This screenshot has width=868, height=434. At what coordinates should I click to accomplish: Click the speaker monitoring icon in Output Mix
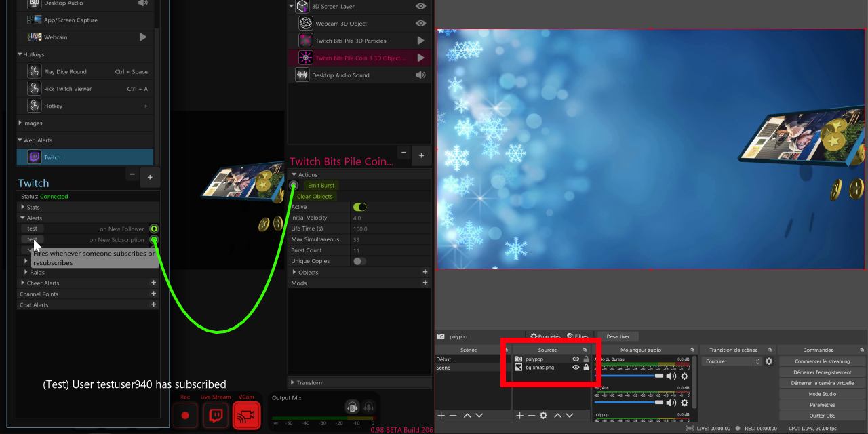(352, 407)
